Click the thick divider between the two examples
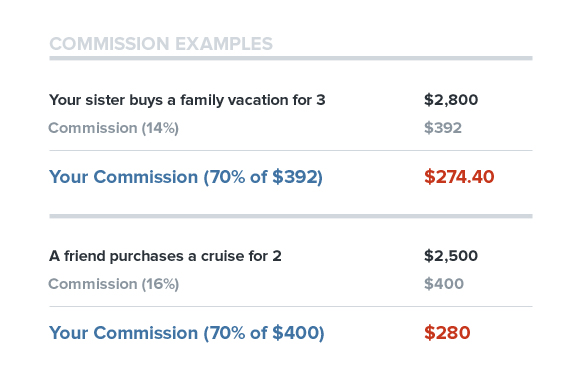This screenshot has height=386, width=581. click(291, 216)
